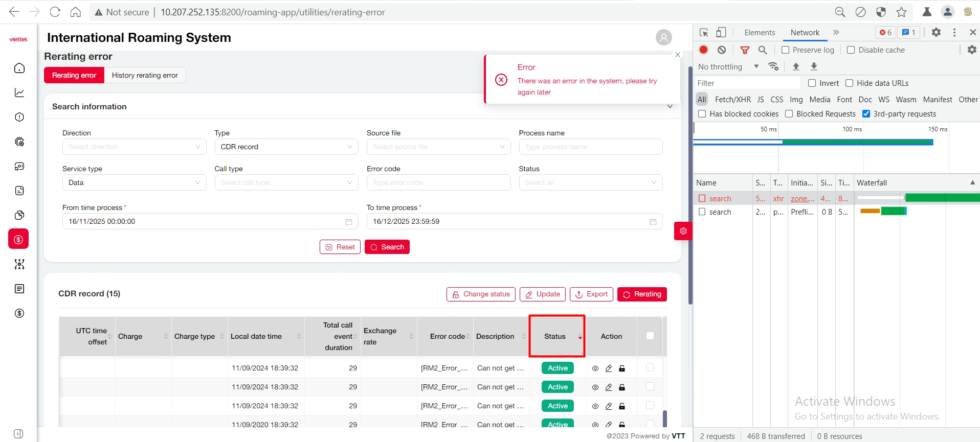Check the select-all checkbox in table header
Screen dimensions: 980x442
tap(650, 336)
